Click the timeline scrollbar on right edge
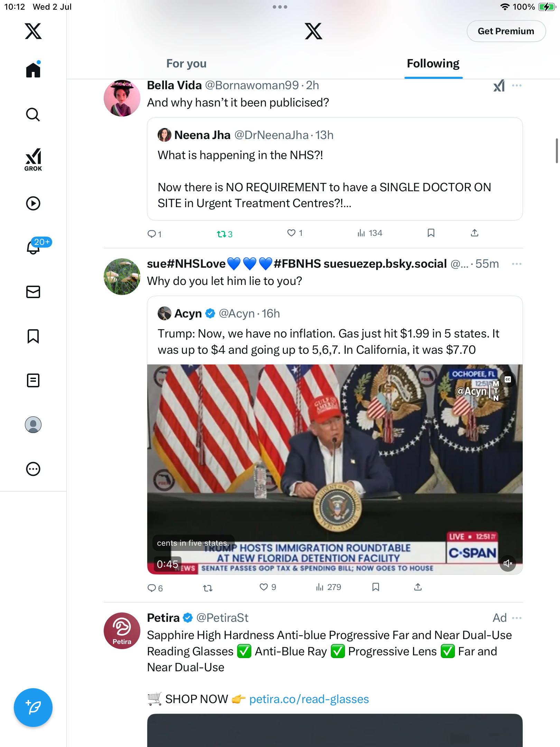 click(557, 150)
